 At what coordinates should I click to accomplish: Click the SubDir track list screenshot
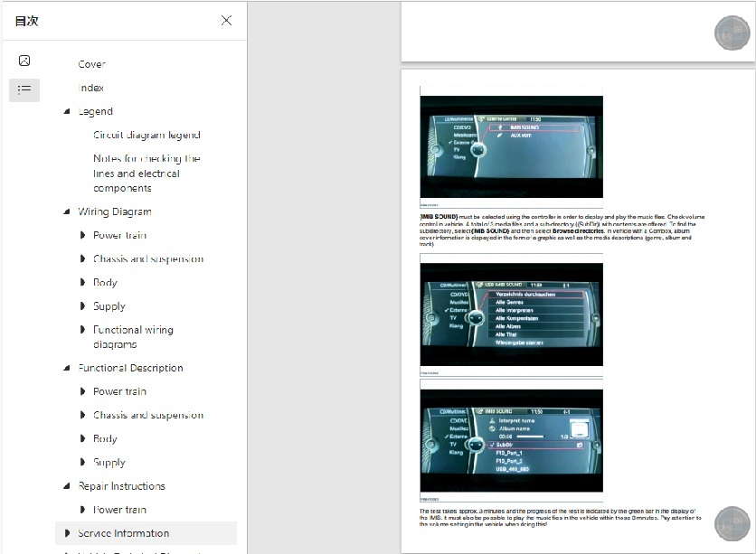(512, 441)
